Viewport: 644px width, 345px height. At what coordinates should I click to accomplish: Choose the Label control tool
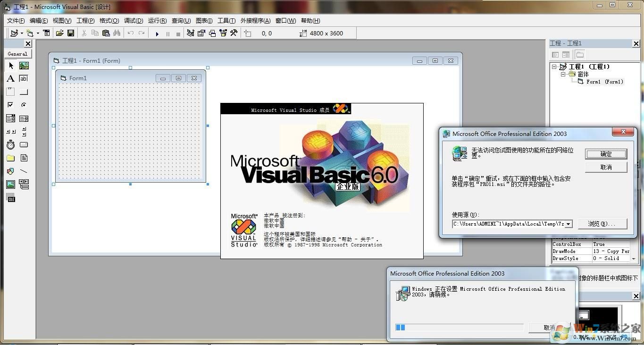10,78
